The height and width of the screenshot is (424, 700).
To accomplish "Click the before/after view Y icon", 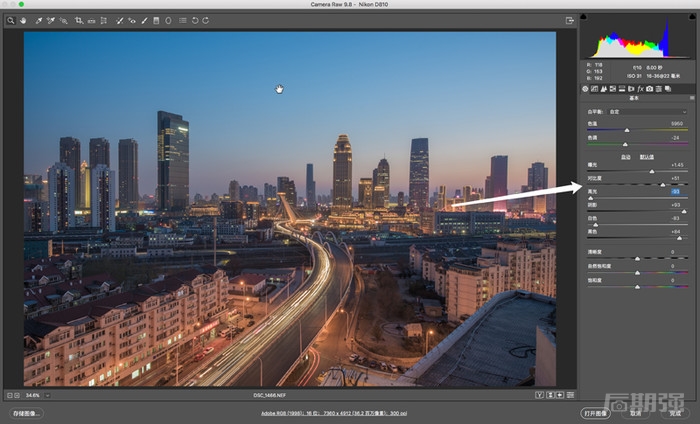I will coord(539,395).
